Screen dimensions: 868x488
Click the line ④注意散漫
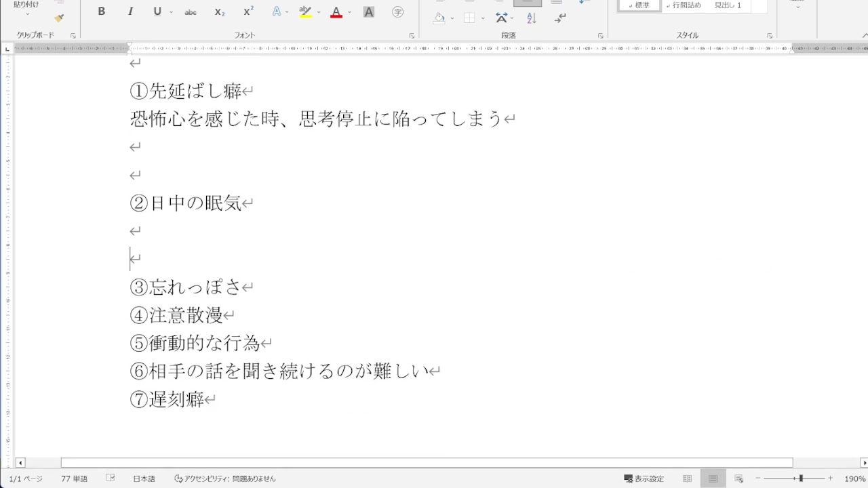tap(176, 315)
